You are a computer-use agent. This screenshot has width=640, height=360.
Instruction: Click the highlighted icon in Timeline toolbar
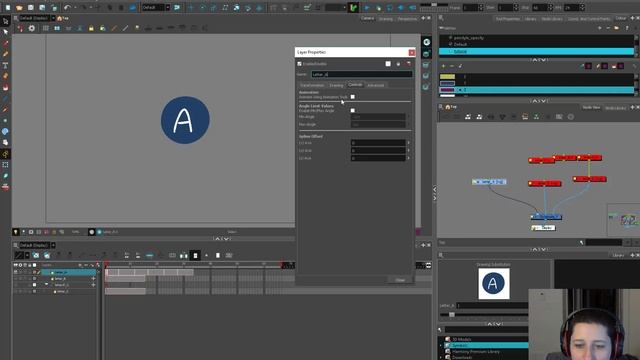pos(195,256)
